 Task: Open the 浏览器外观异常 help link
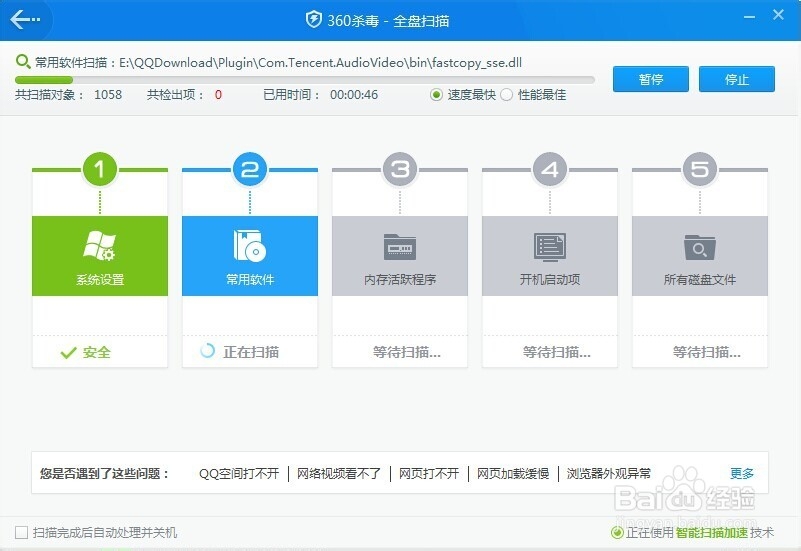pyautogui.click(x=609, y=474)
